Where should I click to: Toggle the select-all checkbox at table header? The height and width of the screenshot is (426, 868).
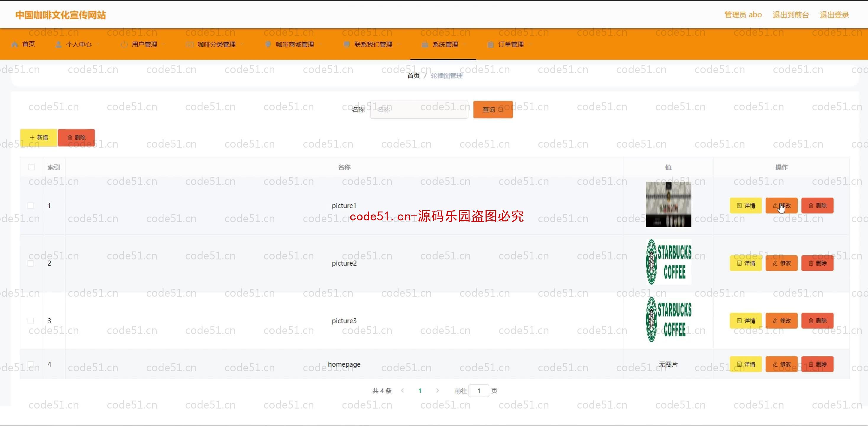[x=32, y=167]
